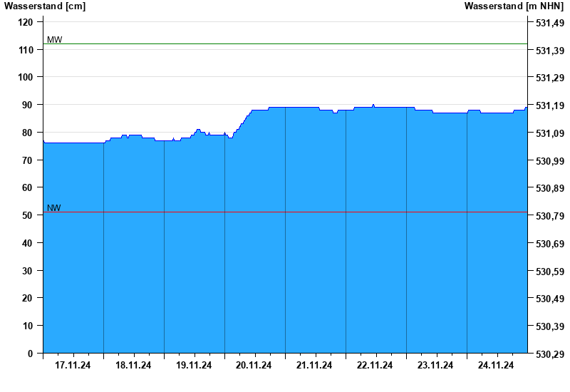This screenshot has height=392, width=570.
Task: Click the MW mean water level label
Action: pos(55,40)
